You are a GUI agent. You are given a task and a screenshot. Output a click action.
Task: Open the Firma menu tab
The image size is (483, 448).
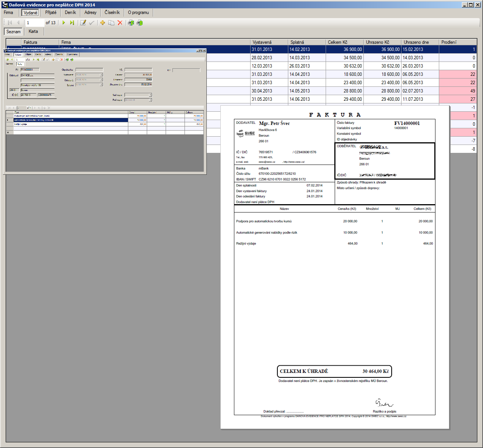pyautogui.click(x=8, y=12)
